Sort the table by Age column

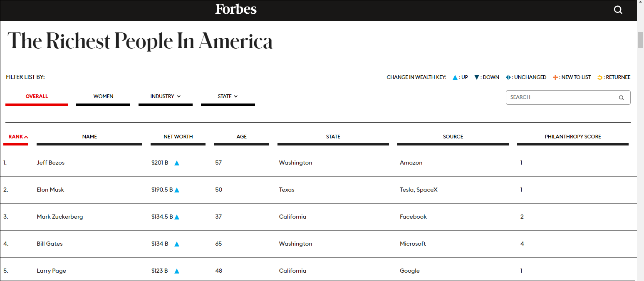tap(241, 137)
